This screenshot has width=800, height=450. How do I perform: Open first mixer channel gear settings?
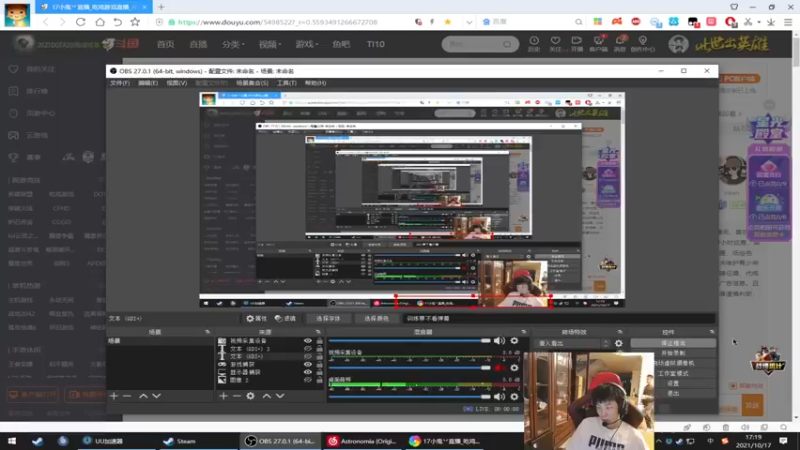(514, 341)
